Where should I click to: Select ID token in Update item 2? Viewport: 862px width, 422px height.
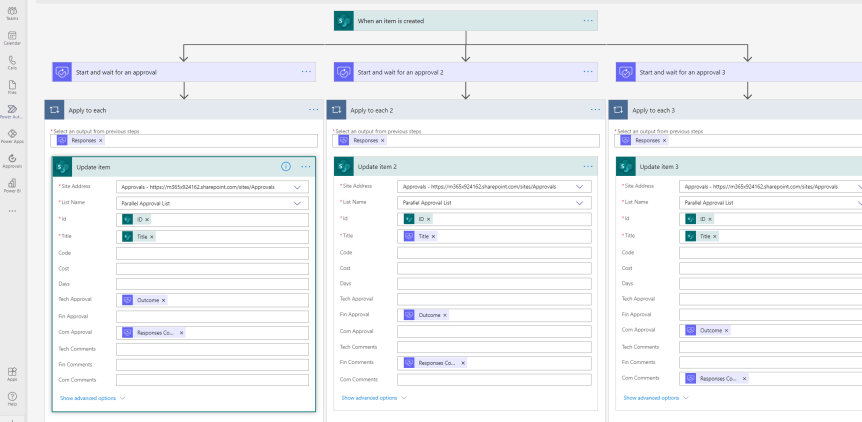[x=417, y=219]
